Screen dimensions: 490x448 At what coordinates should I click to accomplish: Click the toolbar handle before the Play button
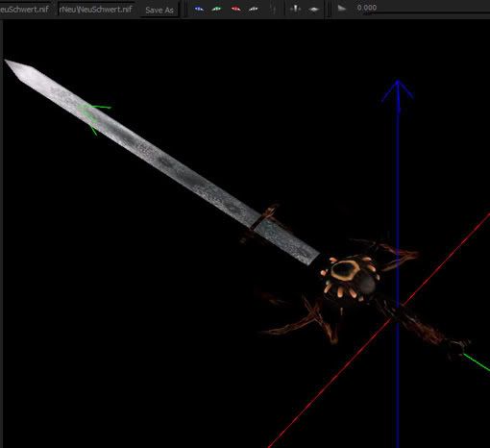point(329,9)
